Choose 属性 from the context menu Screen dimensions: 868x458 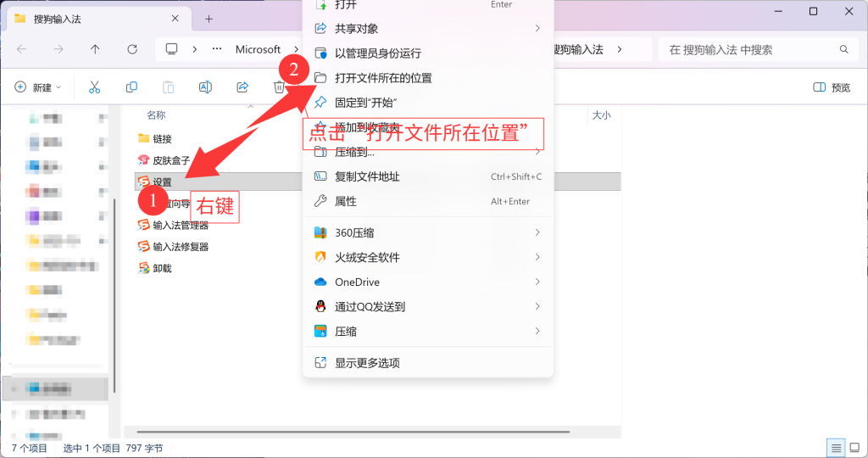pos(346,202)
